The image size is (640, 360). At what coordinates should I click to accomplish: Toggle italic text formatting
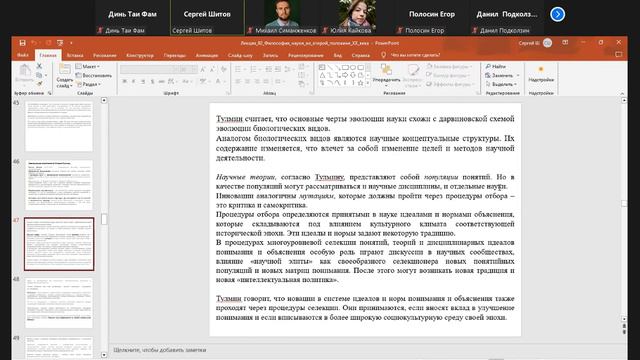click(x=133, y=82)
